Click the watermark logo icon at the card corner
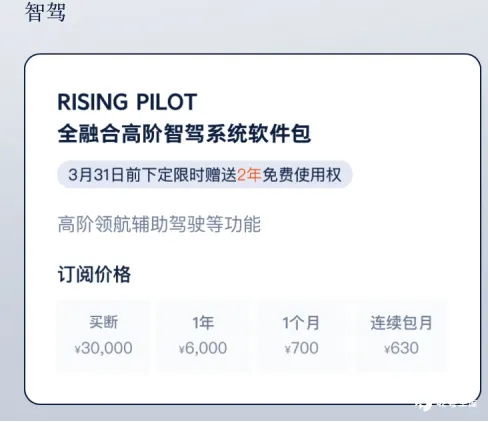This screenshot has width=488, height=422. (x=424, y=405)
